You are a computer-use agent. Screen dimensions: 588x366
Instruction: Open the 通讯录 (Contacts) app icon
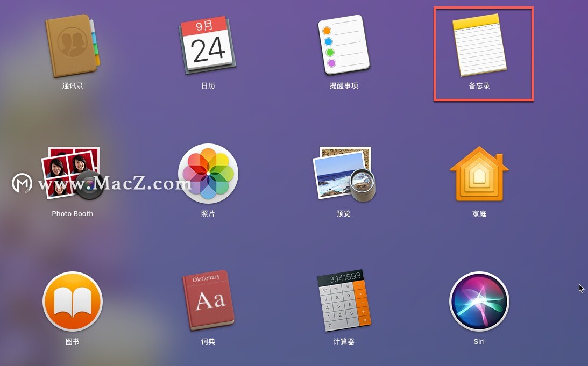[x=73, y=46]
